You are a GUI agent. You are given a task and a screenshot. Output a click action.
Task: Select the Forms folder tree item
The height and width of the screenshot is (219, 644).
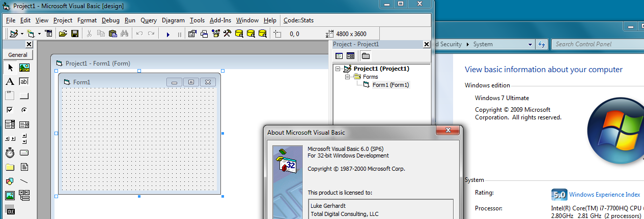(370, 77)
